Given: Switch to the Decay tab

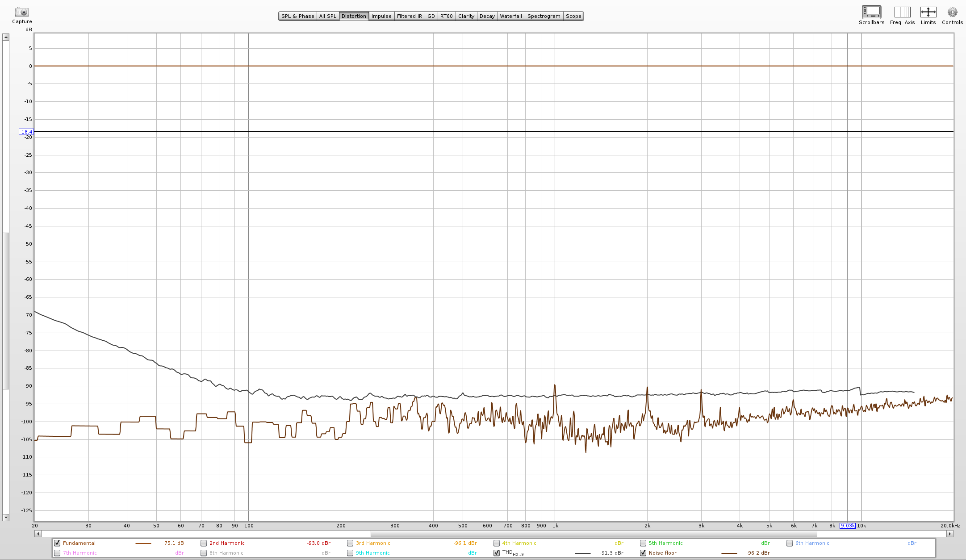Looking at the screenshot, I should (x=487, y=16).
